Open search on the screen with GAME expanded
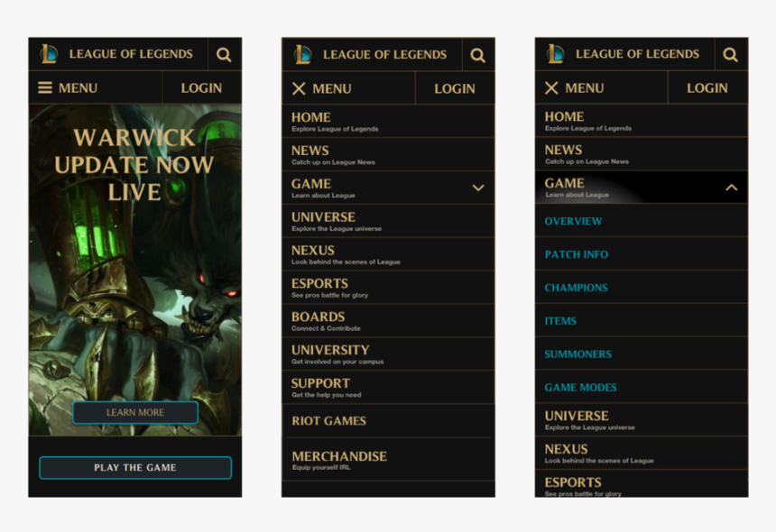This screenshot has width=776, height=532. click(x=731, y=54)
